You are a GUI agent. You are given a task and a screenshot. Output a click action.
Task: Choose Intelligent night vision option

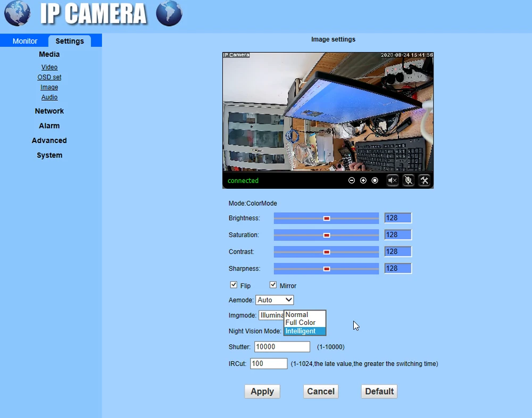tap(305, 331)
